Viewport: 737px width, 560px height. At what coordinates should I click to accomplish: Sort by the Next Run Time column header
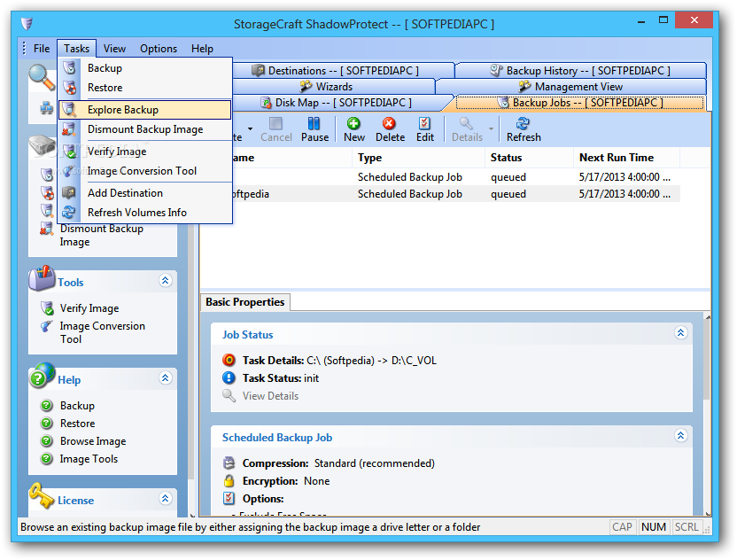tap(626, 158)
